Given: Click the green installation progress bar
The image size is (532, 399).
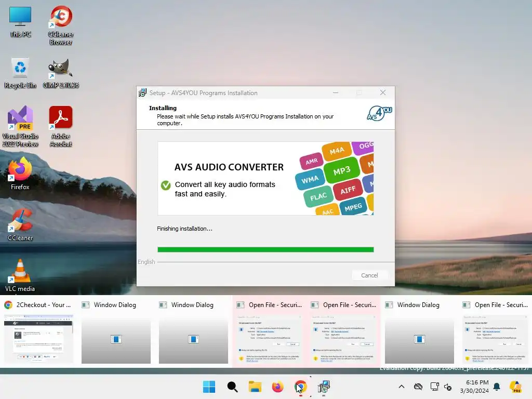Looking at the screenshot, I should (265, 250).
